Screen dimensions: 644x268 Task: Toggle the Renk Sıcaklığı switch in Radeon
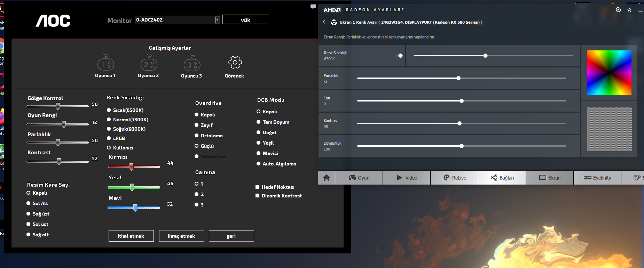point(399,56)
